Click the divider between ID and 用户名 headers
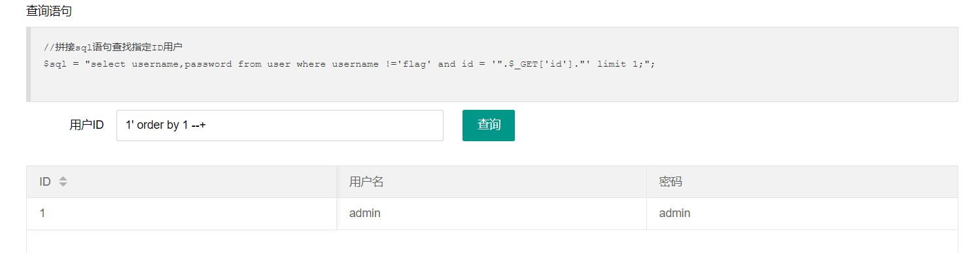The width and height of the screenshot is (980, 253). pos(336,182)
